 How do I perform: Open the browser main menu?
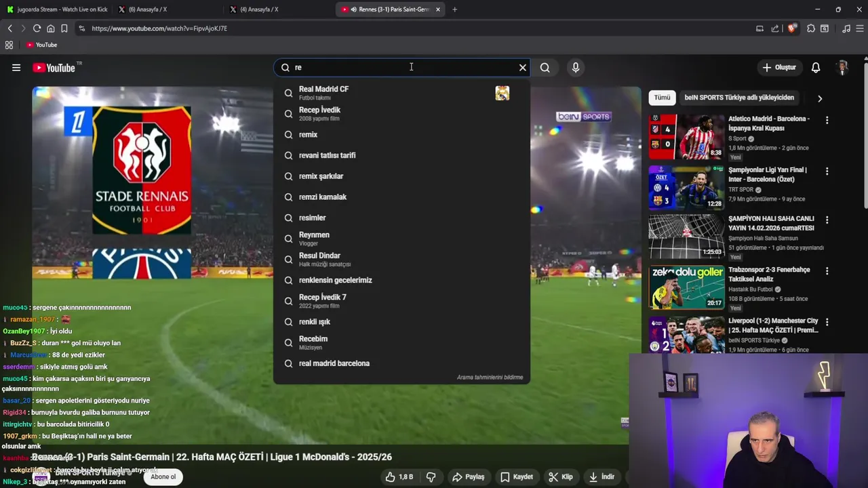[x=860, y=28]
